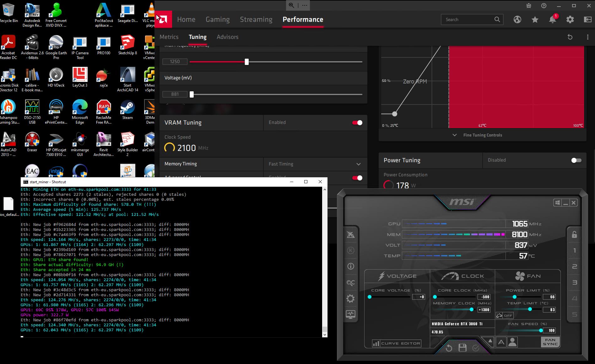Expand Afterburner GPU selection arrow
Image resolution: width=595 pixels, height=364 pixels.
click(x=490, y=341)
